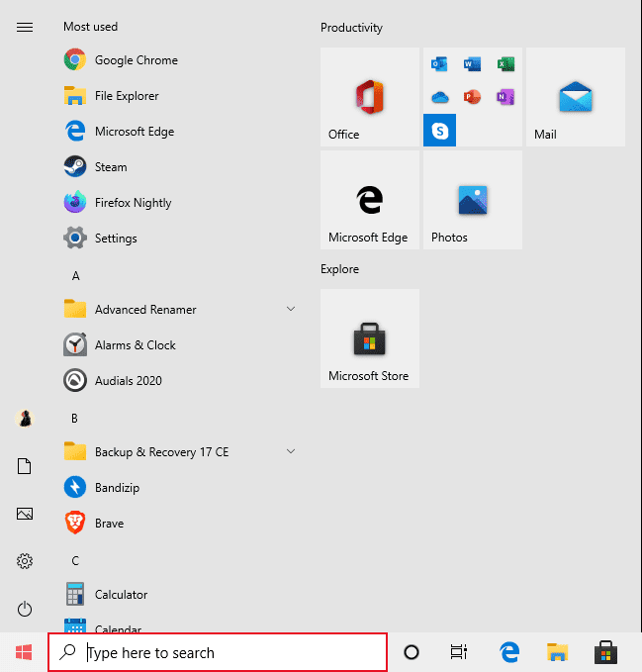The height and width of the screenshot is (672, 642).
Task: Expand the Start menu hamburger button
Action: point(25,28)
